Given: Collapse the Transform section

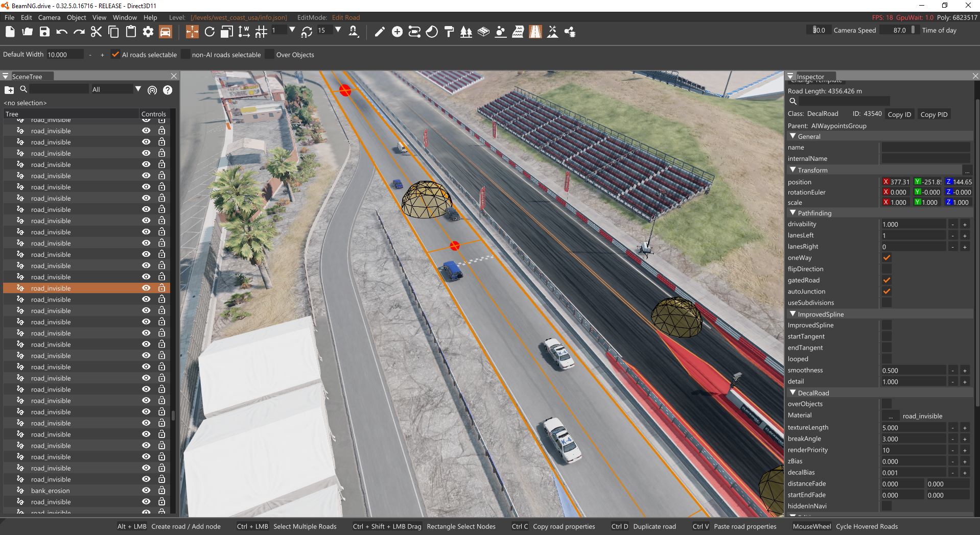Looking at the screenshot, I should click(793, 170).
